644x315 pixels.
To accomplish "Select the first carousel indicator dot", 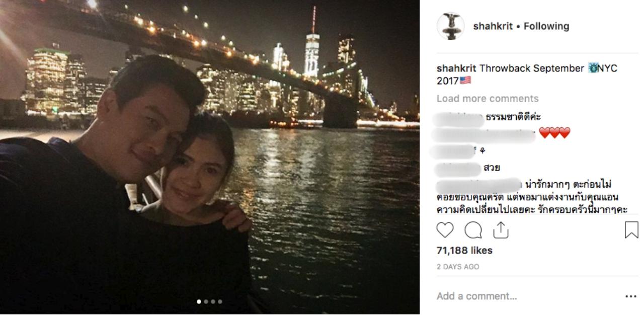I will (199, 301).
